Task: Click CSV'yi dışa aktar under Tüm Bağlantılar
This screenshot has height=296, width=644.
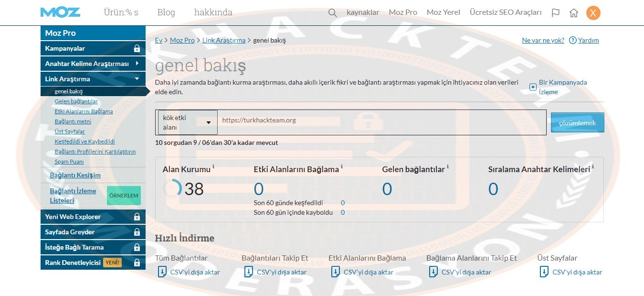Action: (195, 272)
